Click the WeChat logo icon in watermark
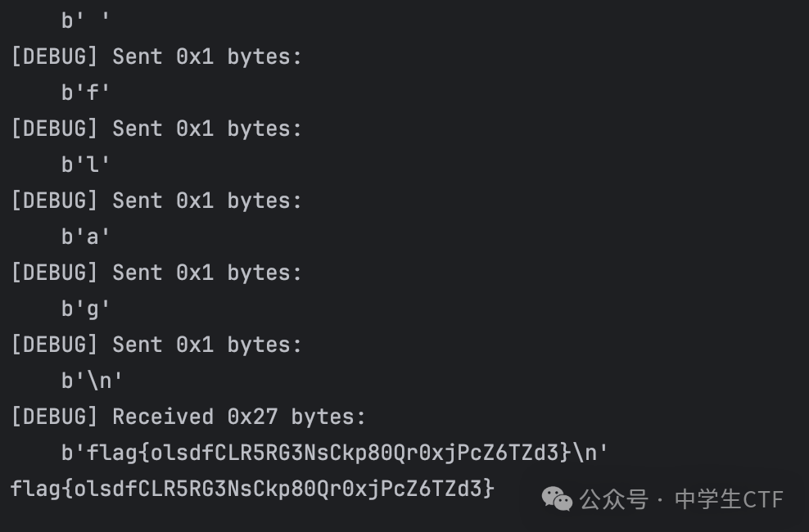 coord(557,499)
